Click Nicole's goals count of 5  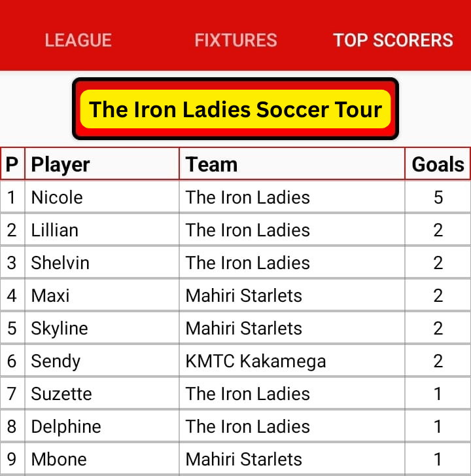438,197
